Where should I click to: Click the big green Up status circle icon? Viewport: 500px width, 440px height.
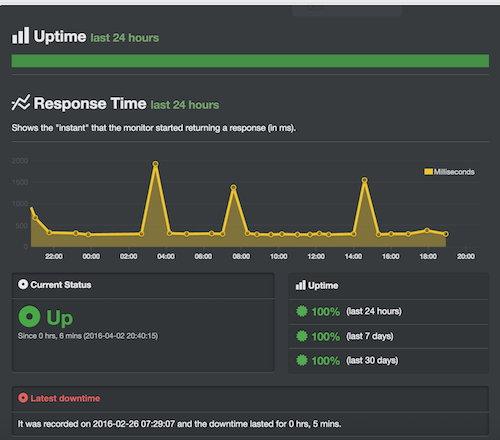pos(29,316)
